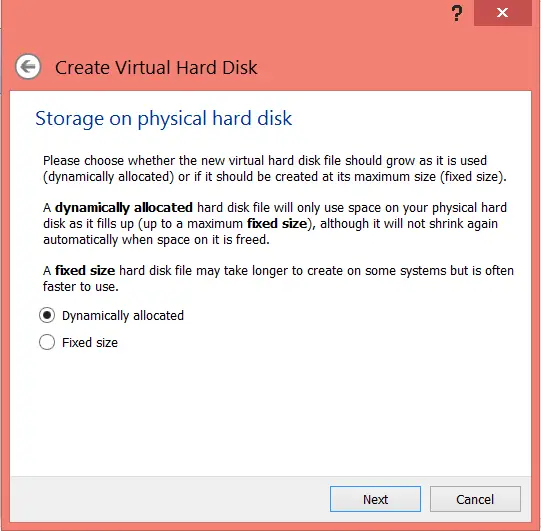This screenshot has height=531, width=541.
Task: Abort the wizard with the Cancel button
Action: 475,499
